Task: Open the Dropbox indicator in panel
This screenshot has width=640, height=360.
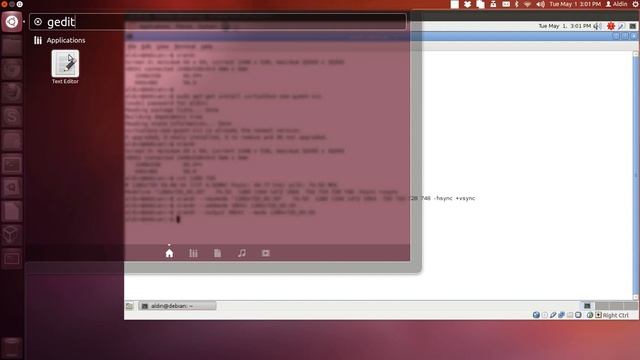Action: 467,4
